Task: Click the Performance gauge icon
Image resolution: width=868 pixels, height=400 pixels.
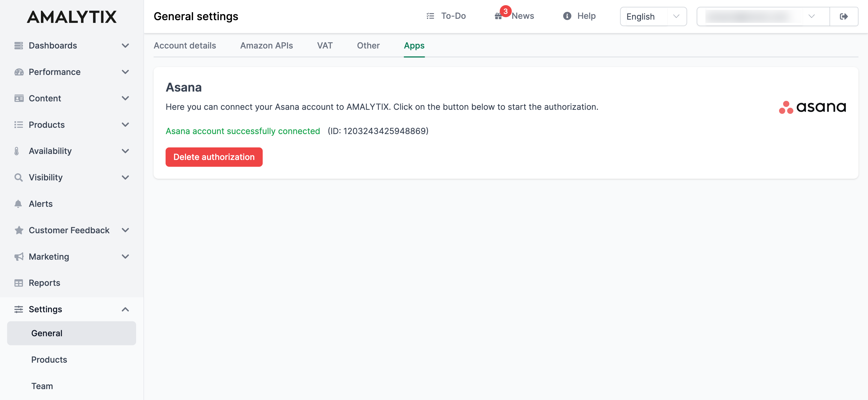Action: point(19,72)
